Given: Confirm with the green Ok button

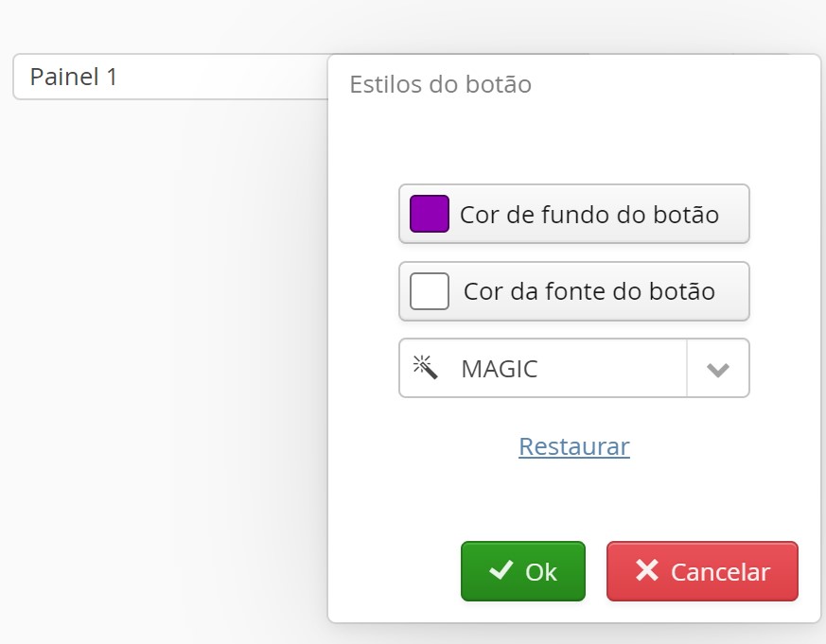Looking at the screenshot, I should point(523,571).
